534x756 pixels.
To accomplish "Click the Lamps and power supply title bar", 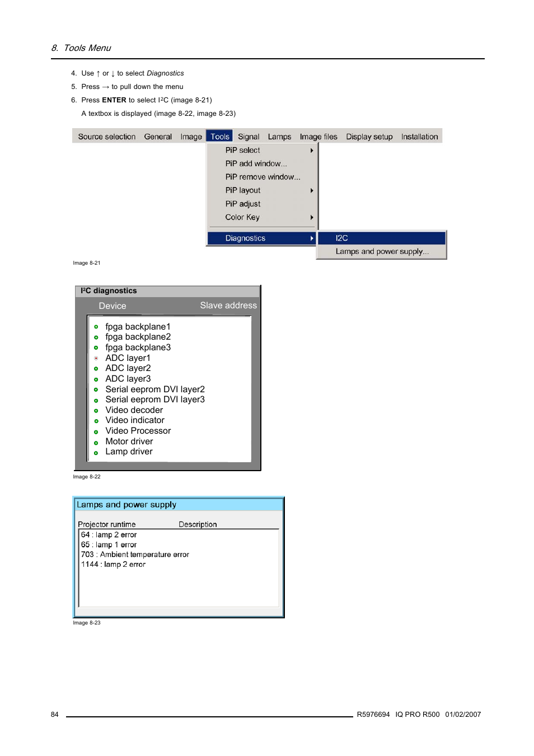I will pyautogui.click(x=179, y=505).
